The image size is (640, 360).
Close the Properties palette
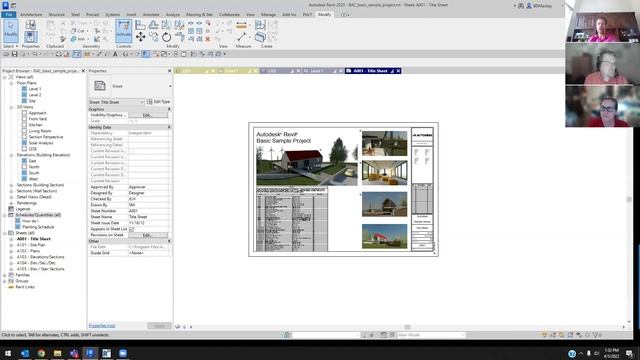[170, 71]
